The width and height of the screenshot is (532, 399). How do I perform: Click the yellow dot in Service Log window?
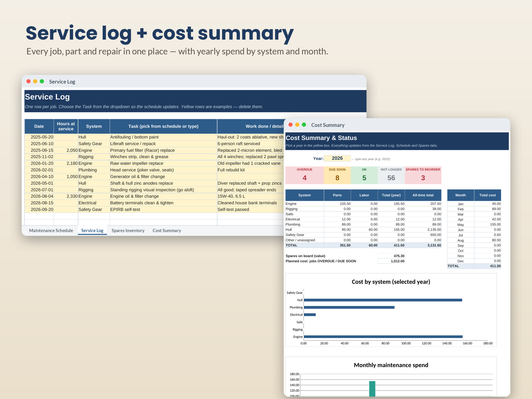pyautogui.click(x=35, y=81)
